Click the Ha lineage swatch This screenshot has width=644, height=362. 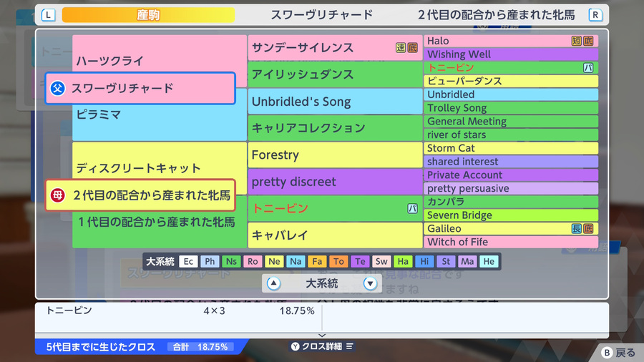tap(403, 261)
